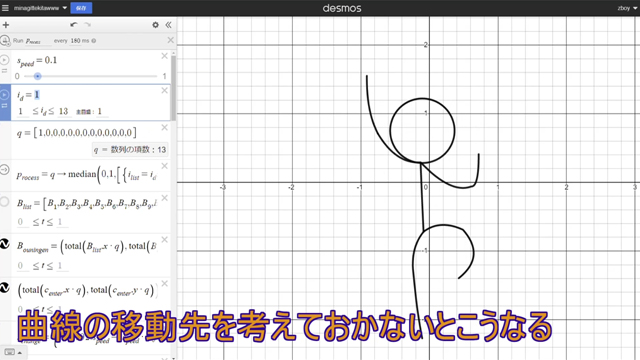
Task: Redo the last undone edit
Action: pos(87,24)
